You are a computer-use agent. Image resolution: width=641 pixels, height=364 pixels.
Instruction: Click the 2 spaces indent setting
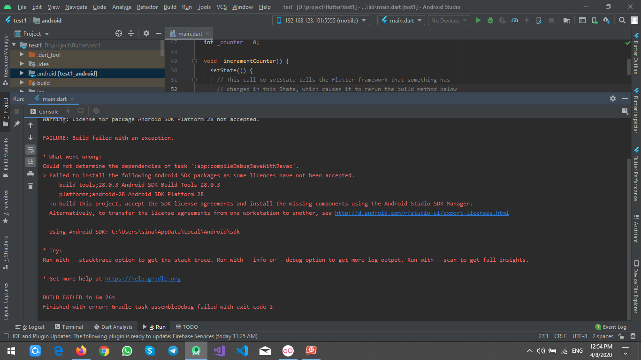(x=603, y=336)
